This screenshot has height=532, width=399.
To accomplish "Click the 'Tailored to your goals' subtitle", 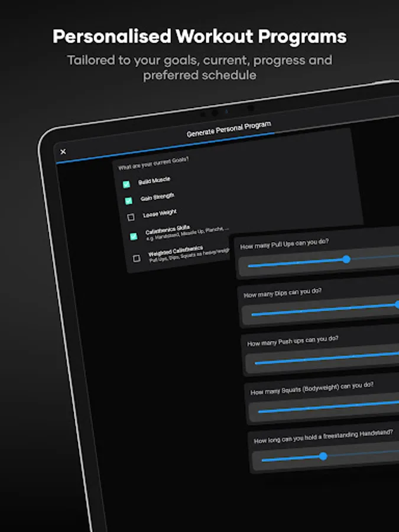I will (200, 67).
